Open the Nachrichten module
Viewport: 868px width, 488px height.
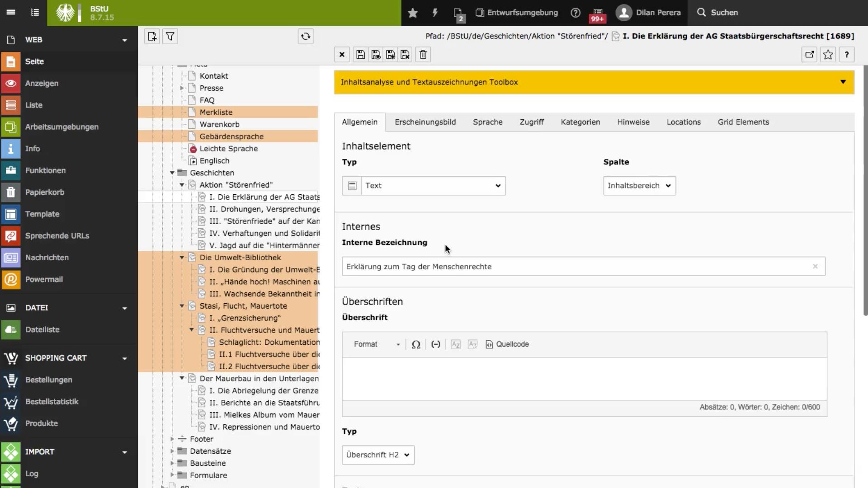click(x=69, y=258)
